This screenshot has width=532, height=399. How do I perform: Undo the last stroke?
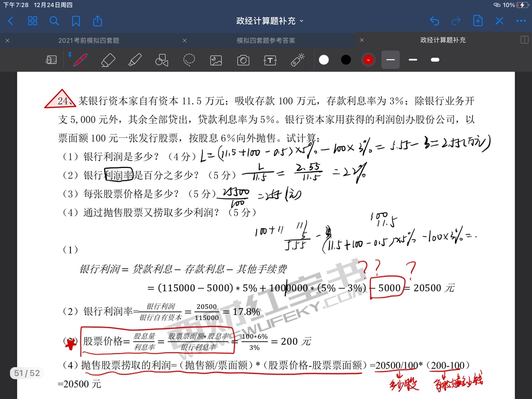click(x=434, y=21)
